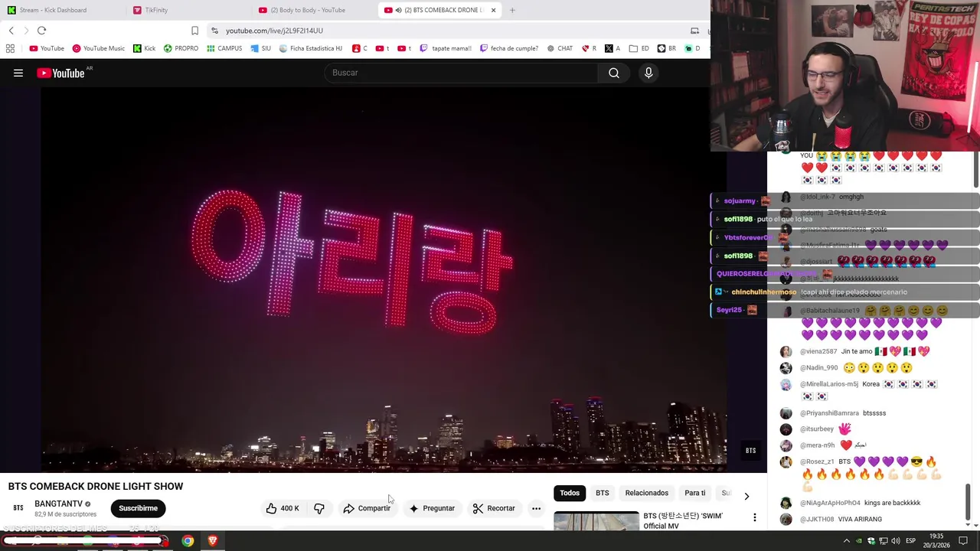Open Chrome from the taskbar
Viewport: 980px width, 551px height.
pos(188,541)
